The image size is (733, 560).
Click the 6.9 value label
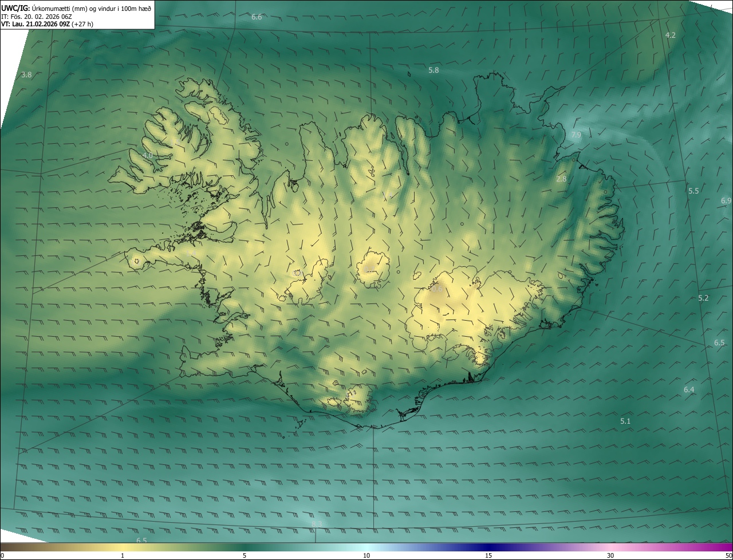(726, 200)
